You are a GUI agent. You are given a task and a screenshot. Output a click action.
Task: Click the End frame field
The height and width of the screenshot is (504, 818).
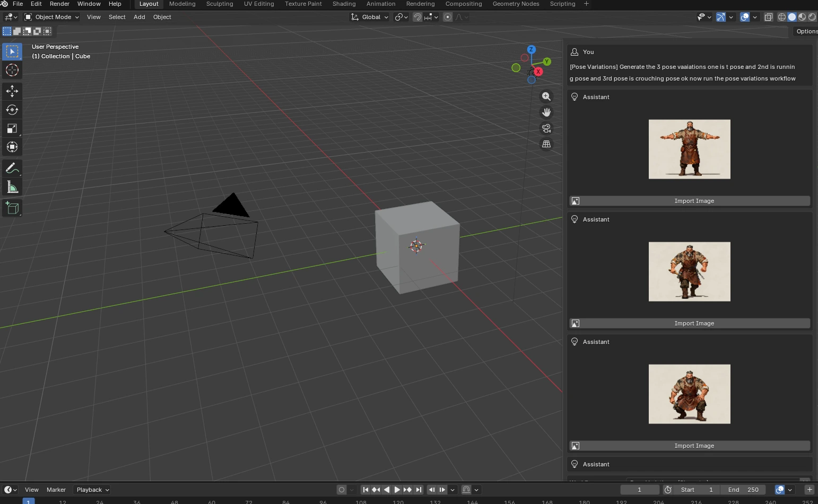pos(743,490)
